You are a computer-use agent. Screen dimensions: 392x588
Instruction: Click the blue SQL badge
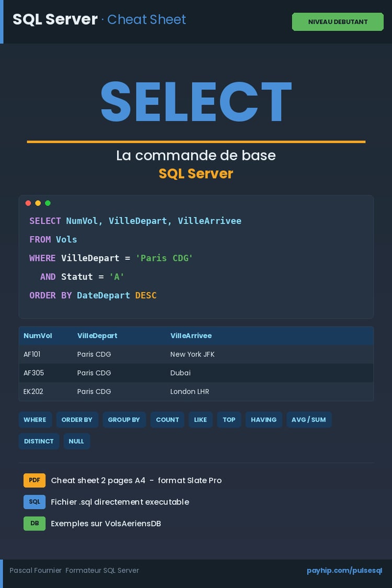(34, 502)
